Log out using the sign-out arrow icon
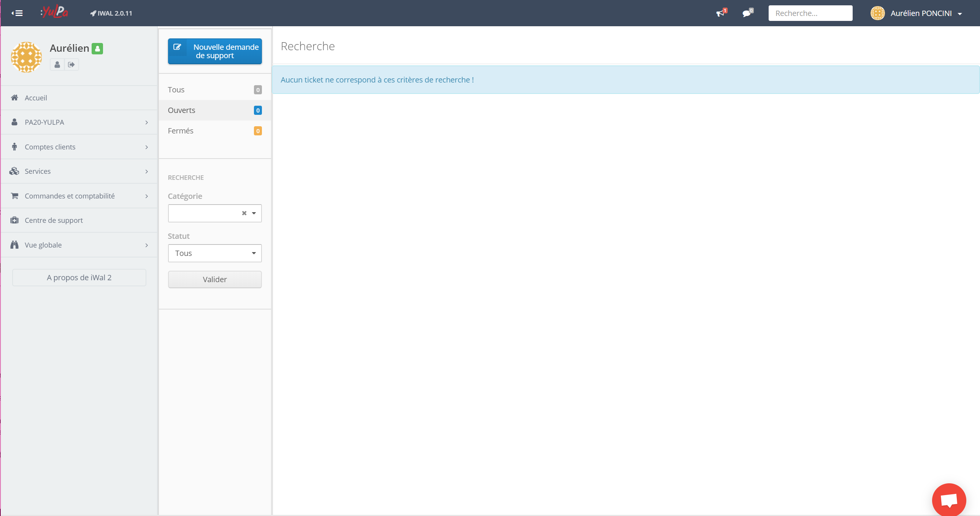Screen dimensions: 980x516 click(71, 64)
